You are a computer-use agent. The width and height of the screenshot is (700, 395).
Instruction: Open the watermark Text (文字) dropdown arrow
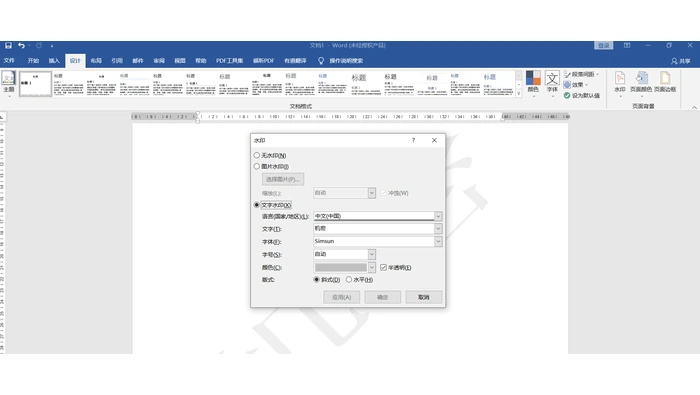click(438, 229)
